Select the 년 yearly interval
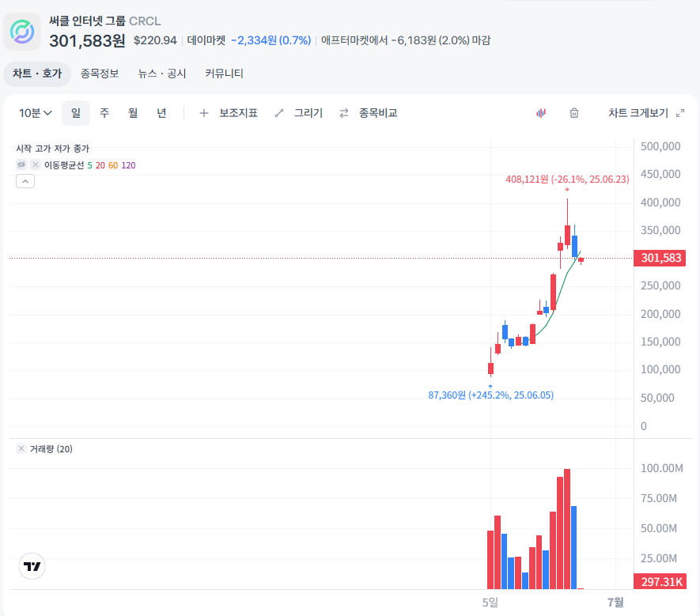The height and width of the screenshot is (616, 700). pyautogui.click(x=161, y=113)
